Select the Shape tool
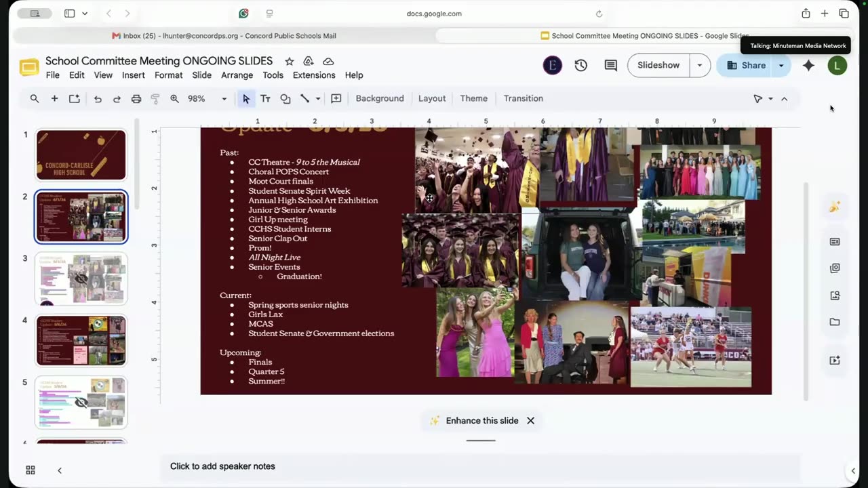 (285, 98)
